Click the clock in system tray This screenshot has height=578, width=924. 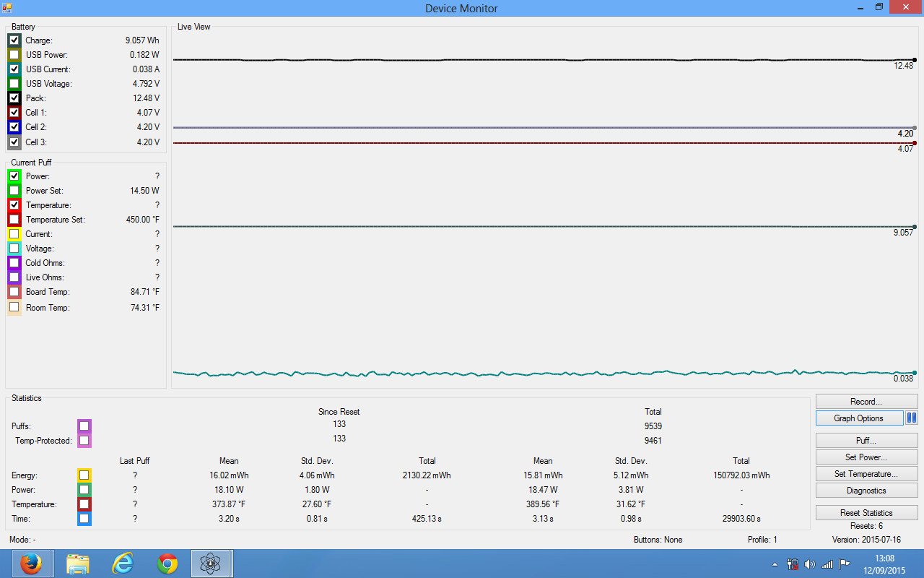pyautogui.click(x=884, y=564)
